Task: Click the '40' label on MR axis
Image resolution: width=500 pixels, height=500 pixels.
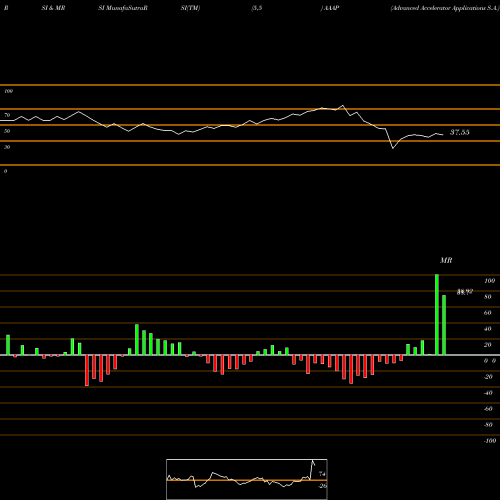Action: (x=487, y=328)
